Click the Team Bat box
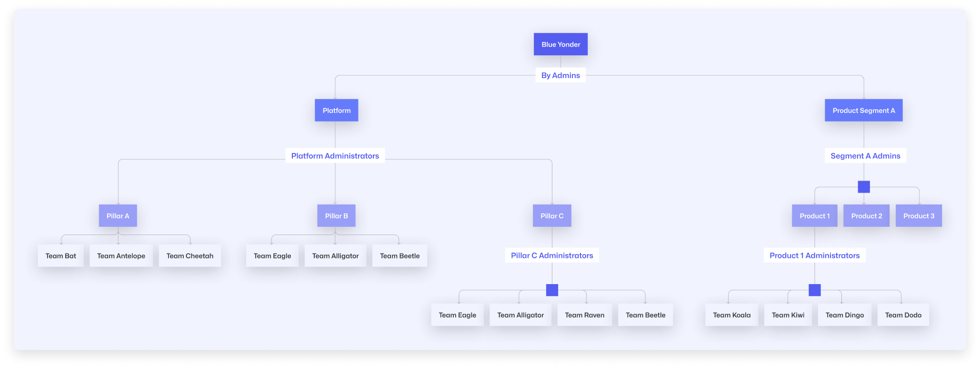 [60, 256]
